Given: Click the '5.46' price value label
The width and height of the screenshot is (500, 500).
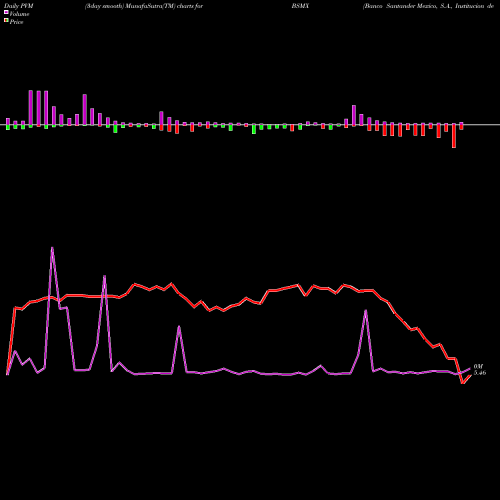Looking at the screenshot, I should (480, 373).
